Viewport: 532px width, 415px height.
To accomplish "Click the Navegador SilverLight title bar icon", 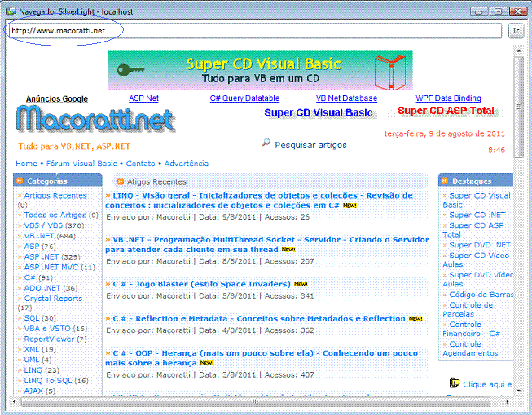I will (x=11, y=11).
